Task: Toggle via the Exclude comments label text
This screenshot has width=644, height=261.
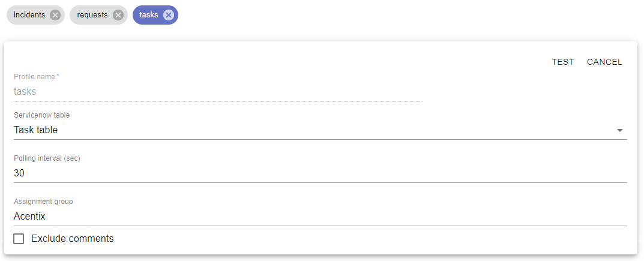Action: coord(72,238)
